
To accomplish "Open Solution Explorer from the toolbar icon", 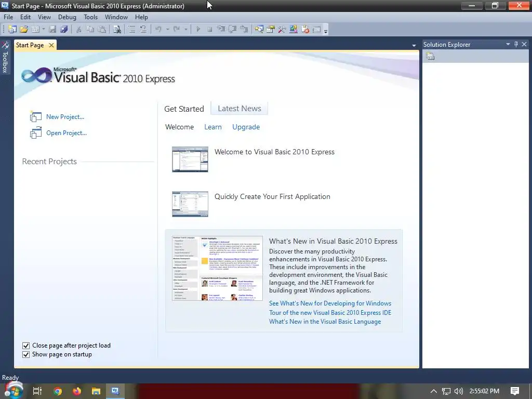I will coord(259,29).
